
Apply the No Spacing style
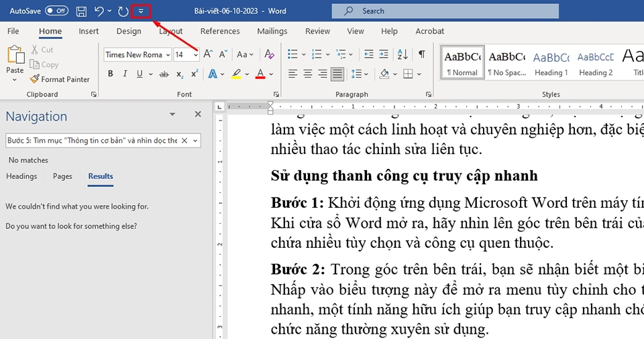click(507, 62)
